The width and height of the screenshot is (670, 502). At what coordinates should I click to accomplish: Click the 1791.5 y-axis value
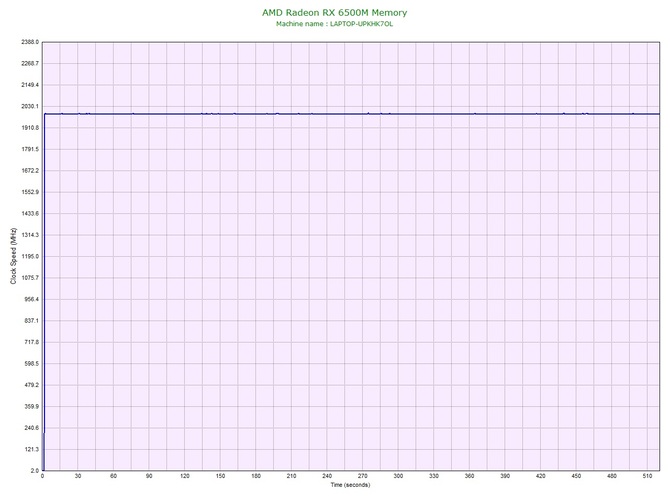(x=30, y=150)
